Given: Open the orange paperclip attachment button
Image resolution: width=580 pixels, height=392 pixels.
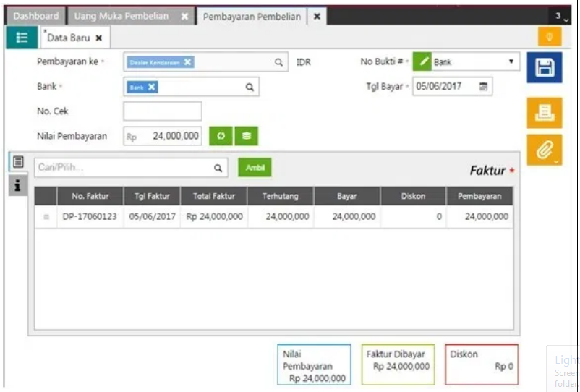Looking at the screenshot, I should point(544,150).
